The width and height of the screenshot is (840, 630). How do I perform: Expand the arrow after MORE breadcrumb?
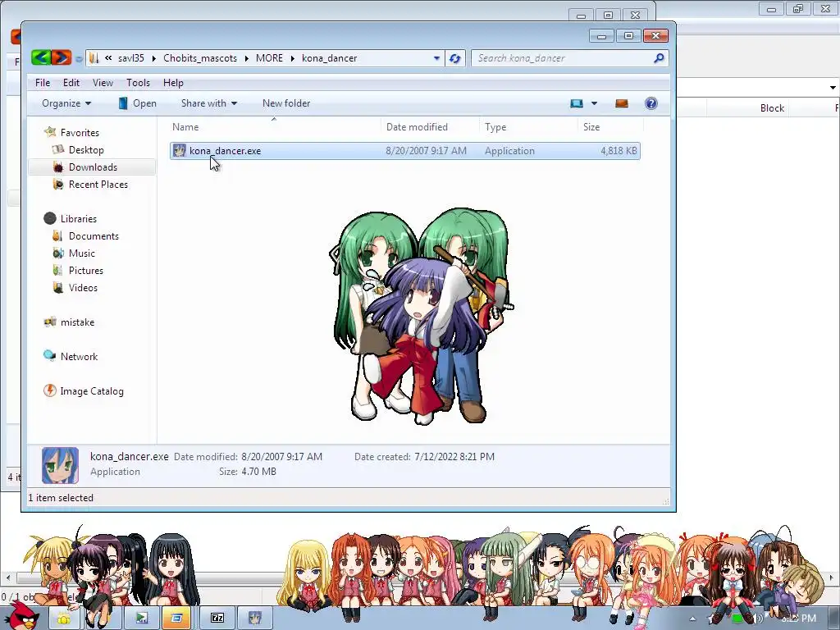click(293, 58)
